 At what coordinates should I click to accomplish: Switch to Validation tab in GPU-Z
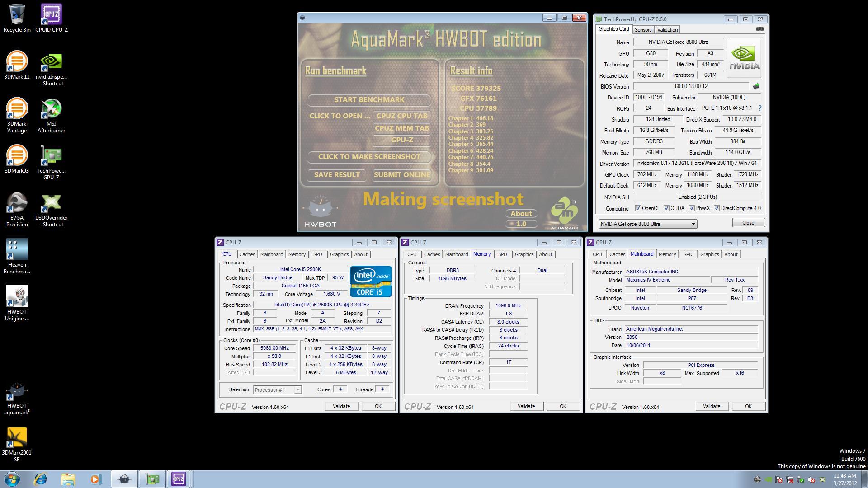tap(667, 30)
